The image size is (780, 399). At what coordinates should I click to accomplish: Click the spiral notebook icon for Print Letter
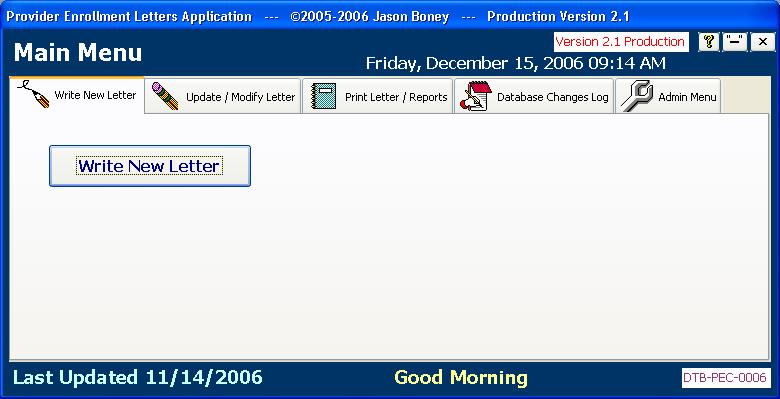point(323,96)
